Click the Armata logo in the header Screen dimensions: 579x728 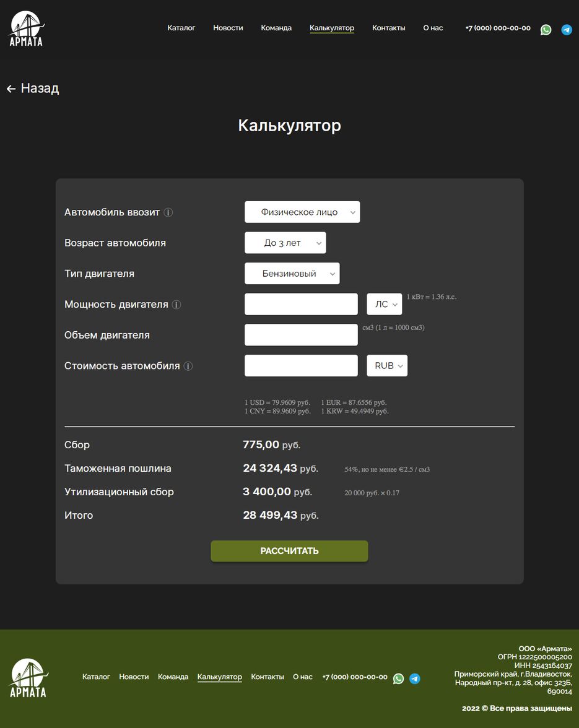click(26, 28)
